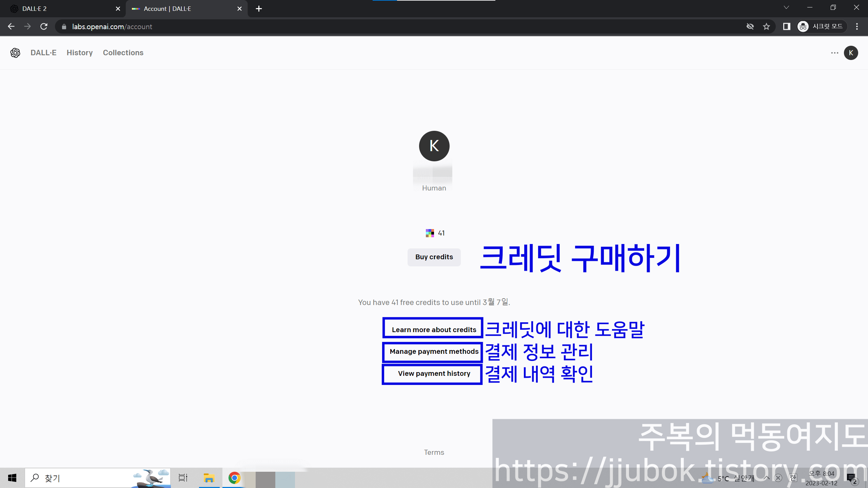Open the three-dots more menu
The height and width of the screenshot is (488, 868).
click(x=834, y=53)
